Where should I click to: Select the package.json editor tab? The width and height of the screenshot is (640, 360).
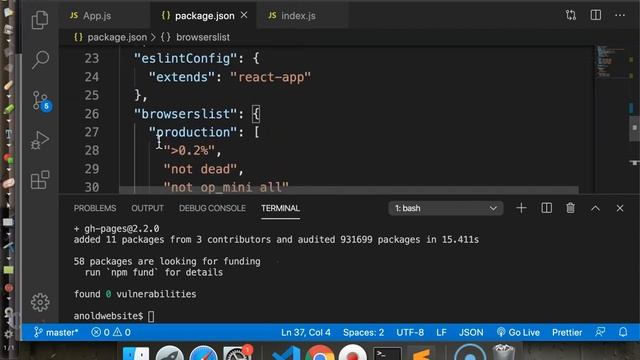click(x=204, y=16)
